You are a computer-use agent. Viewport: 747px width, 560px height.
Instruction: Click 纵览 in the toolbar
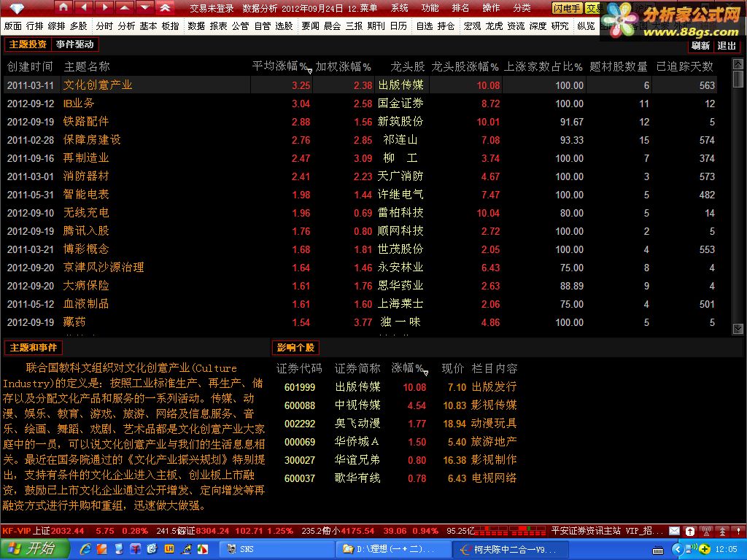coord(586,26)
